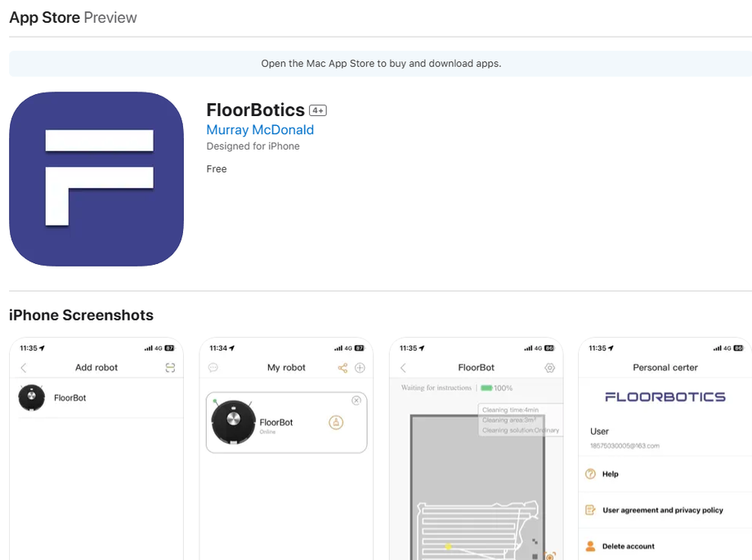Click the 4+ age rating badge
This screenshot has width=752, height=560.
[x=318, y=111]
